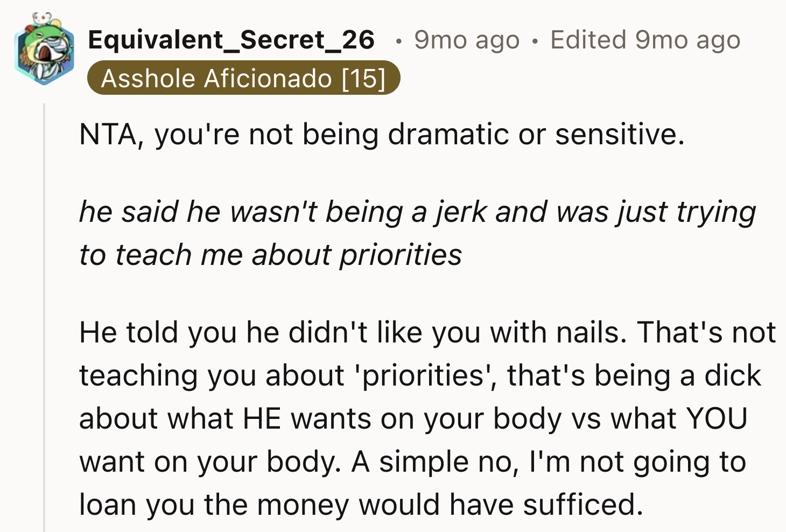Click the "Edited 9mo ago" label
Screen dimensions: 786x532
coord(645,40)
